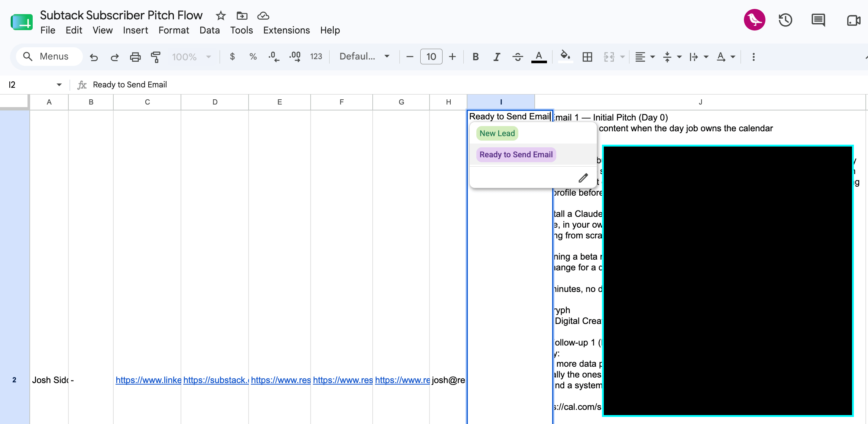Select column I header
This screenshot has height=424, width=868.
tap(501, 102)
